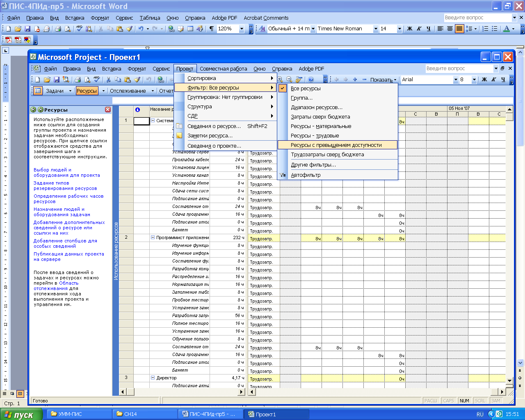Image resolution: width=525 pixels, height=420 pixels.
Task: Toggle Project Guide panel icon
Action: pyautogui.click(x=38, y=91)
